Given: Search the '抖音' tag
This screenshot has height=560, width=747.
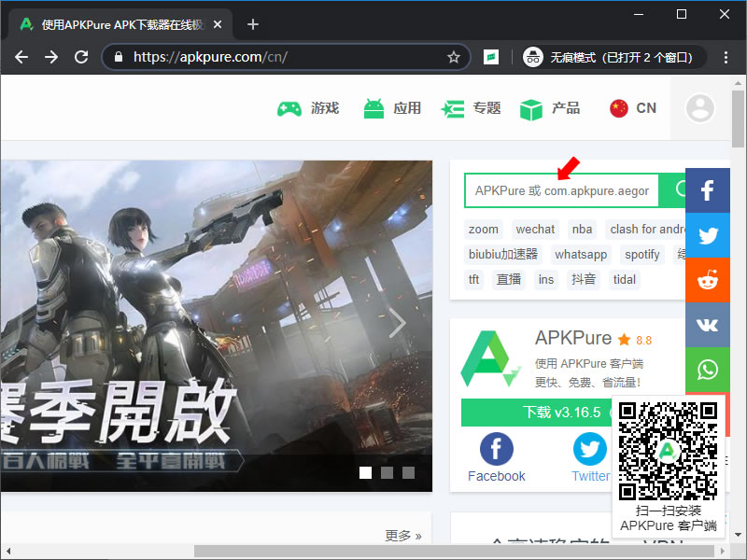Looking at the screenshot, I should click(583, 279).
